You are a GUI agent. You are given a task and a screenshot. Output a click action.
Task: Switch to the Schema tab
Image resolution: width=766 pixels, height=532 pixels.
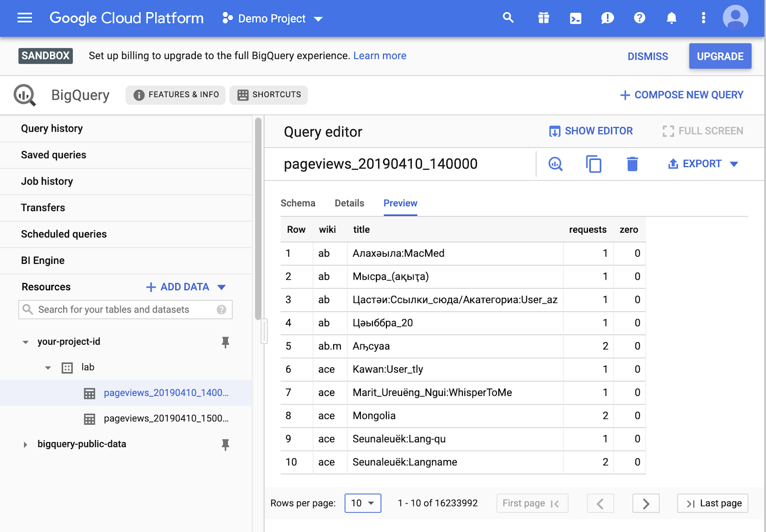[298, 204]
